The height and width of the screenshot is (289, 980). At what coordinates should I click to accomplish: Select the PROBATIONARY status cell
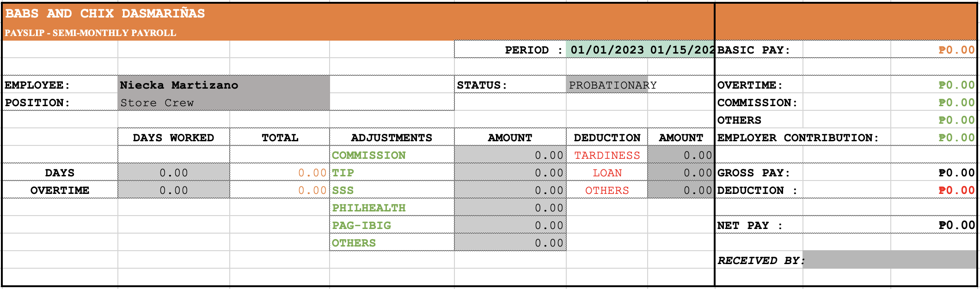(x=606, y=85)
